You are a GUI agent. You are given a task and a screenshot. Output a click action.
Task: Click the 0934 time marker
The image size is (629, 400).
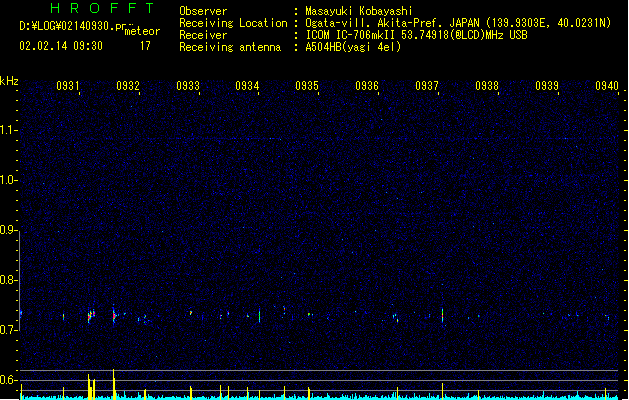pyautogui.click(x=247, y=86)
